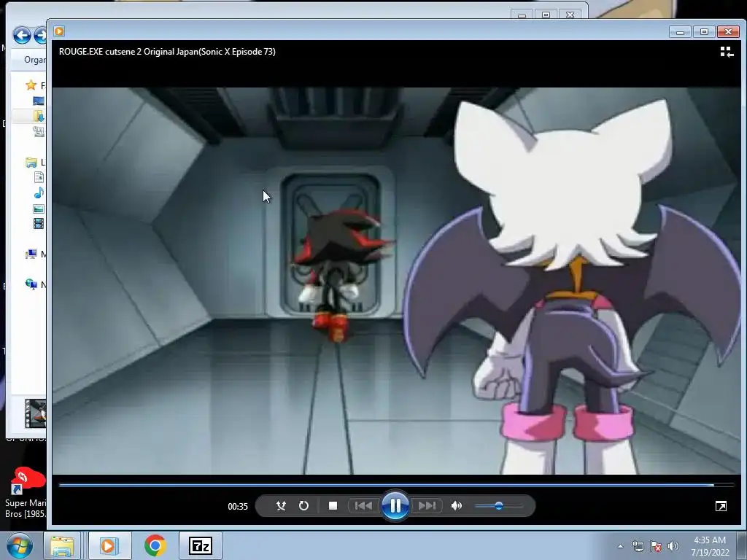Toggle repeat mode in the player

(303, 506)
